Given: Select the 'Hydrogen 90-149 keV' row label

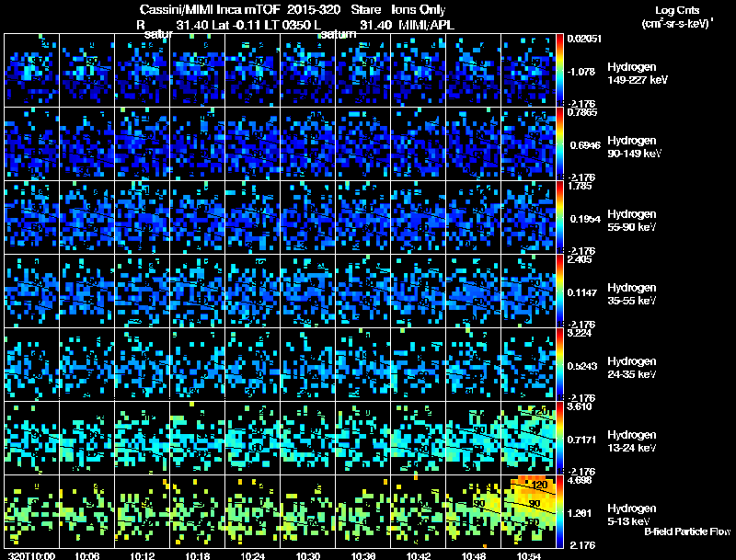Looking at the screenshot, I should (634, 147).
